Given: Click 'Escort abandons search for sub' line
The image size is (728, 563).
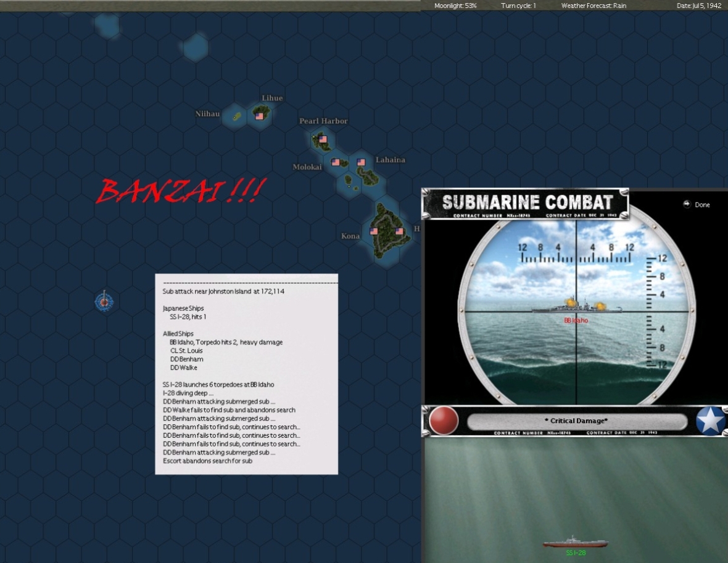Looking at the screenshot, I should pyautogui.click(x=207, y=461).
